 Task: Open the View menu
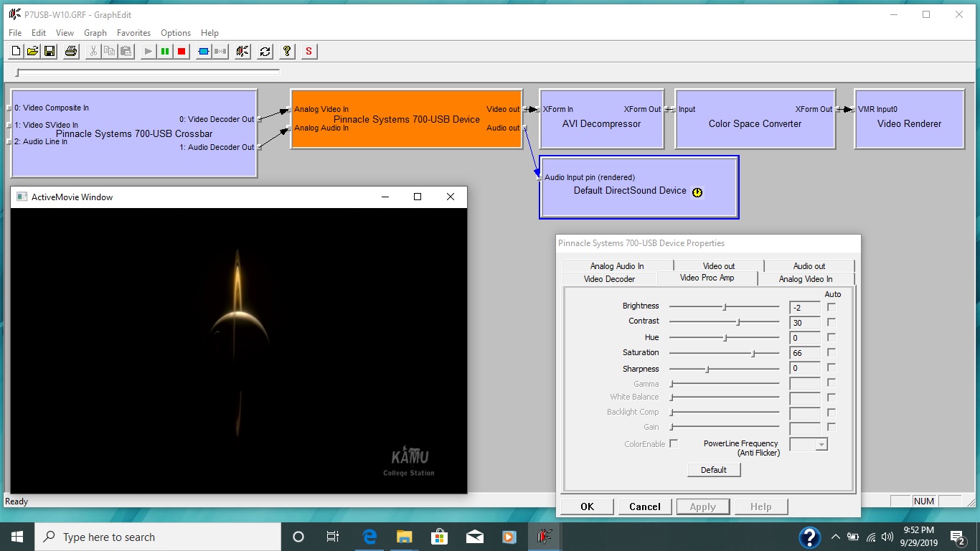coord(65,33)
